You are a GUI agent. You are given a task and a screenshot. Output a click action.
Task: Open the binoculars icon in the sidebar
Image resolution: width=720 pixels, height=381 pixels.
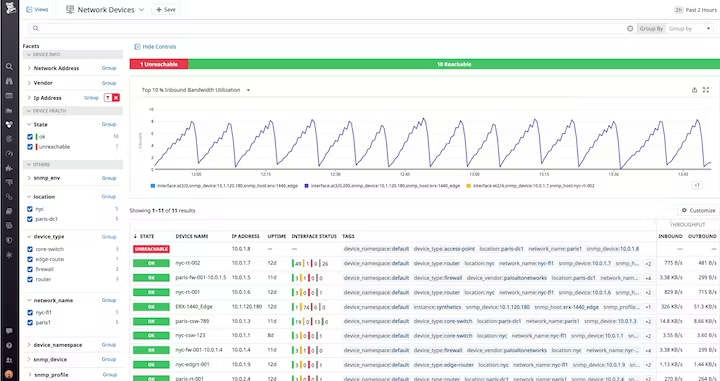pyautogui.click(x=9, y=81)
